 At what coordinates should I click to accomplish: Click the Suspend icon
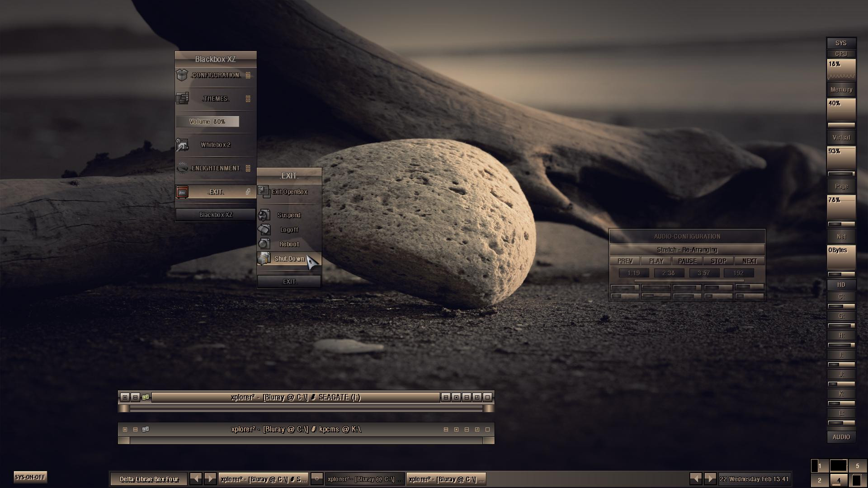click(x=264, y=215)
